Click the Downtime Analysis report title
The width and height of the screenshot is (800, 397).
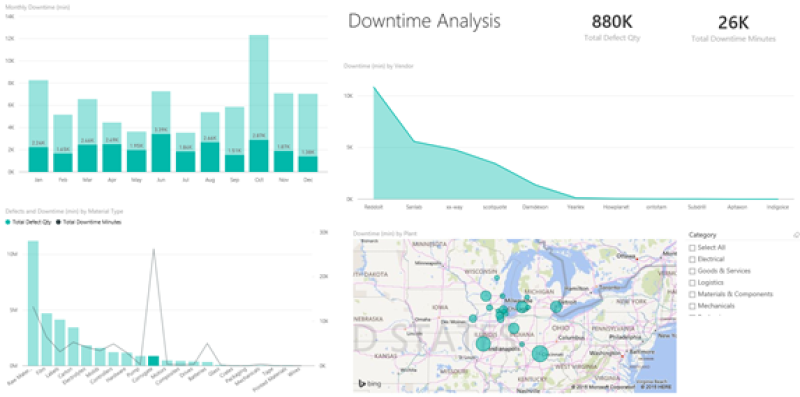coord(424,21)
